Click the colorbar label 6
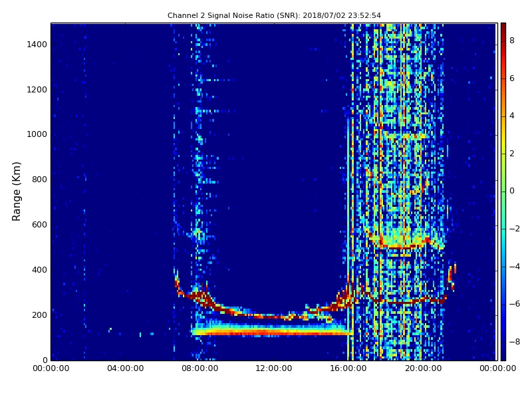This screenshot has width=532, height=399. tap(512, 78)
